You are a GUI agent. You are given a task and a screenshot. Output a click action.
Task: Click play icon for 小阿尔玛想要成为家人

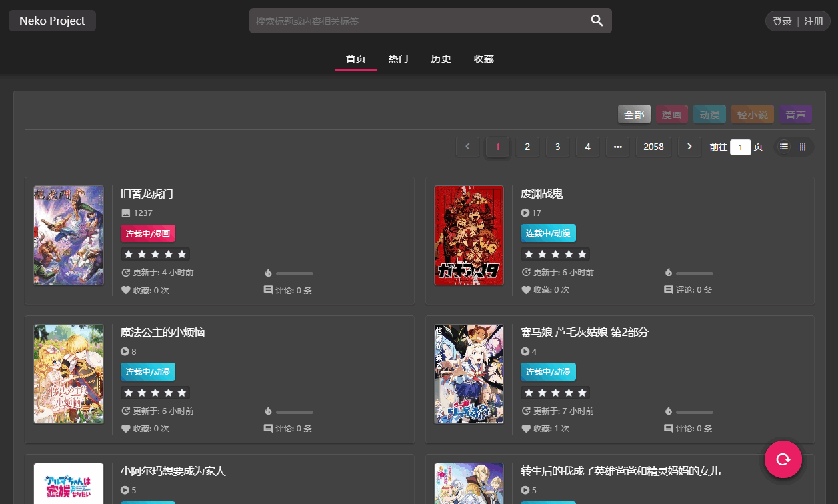pyautogui.click(x=125, y=491)
